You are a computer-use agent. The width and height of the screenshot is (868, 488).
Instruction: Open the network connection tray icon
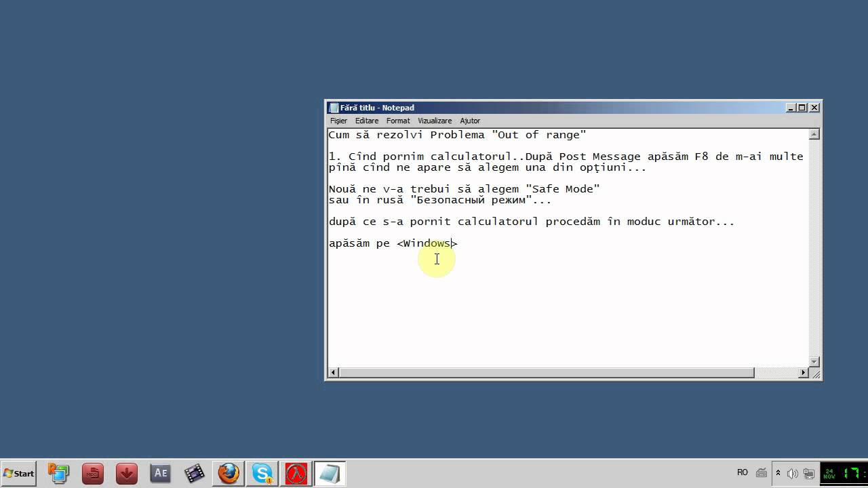[808, 473]
